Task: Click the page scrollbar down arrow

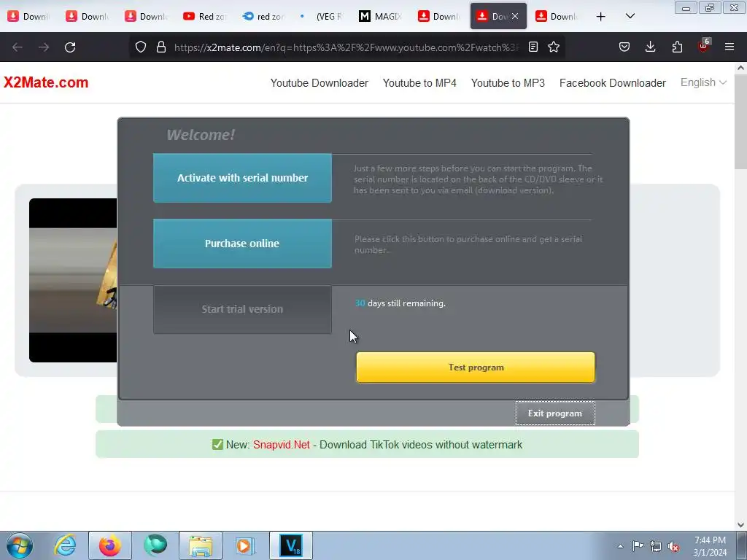Action: (x=741, y=525)
